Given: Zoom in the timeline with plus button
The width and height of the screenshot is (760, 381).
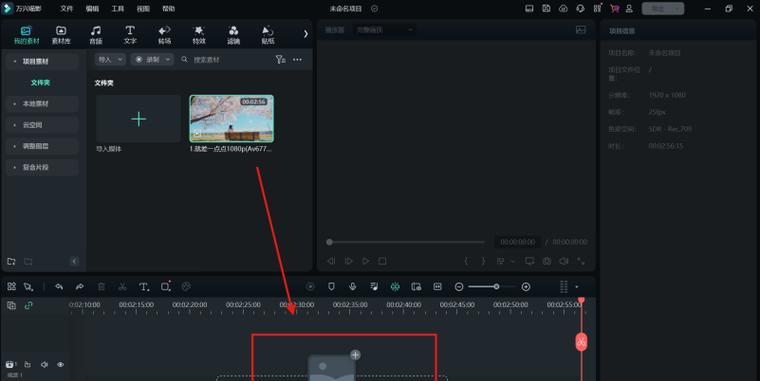Looking at the screenshot, I should tap(526, 287).
